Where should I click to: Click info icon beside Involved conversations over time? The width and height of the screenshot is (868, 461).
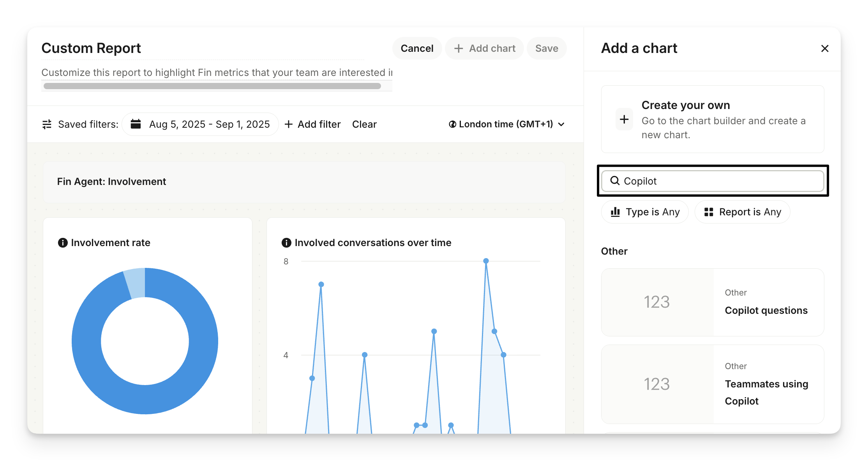(286, 243)
